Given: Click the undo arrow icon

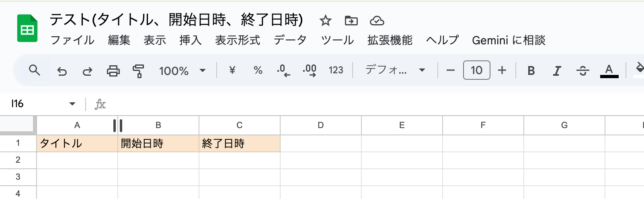Looking at the screenshot, I should (x=62, y=71).
